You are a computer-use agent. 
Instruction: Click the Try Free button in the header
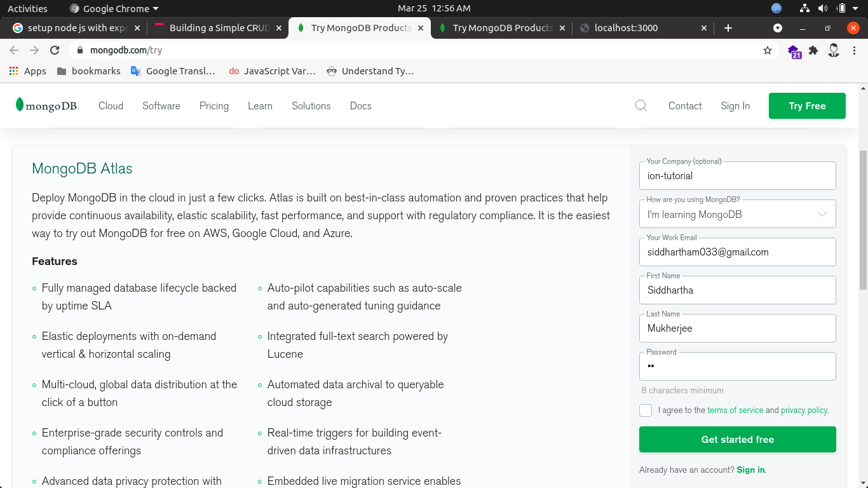[x=807, y=105]
